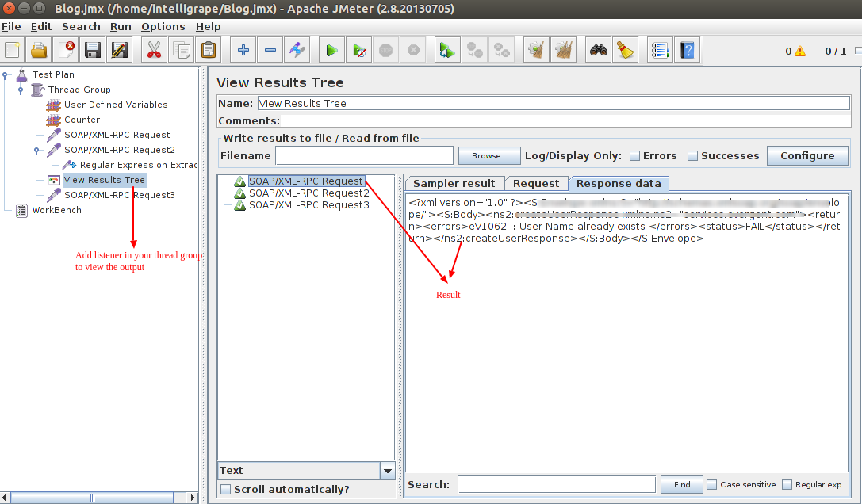Screen dimensions: 862x504
Task: Tick the Regular exp. checkbox
Action: pyautogui.click(x=787, y=484)
